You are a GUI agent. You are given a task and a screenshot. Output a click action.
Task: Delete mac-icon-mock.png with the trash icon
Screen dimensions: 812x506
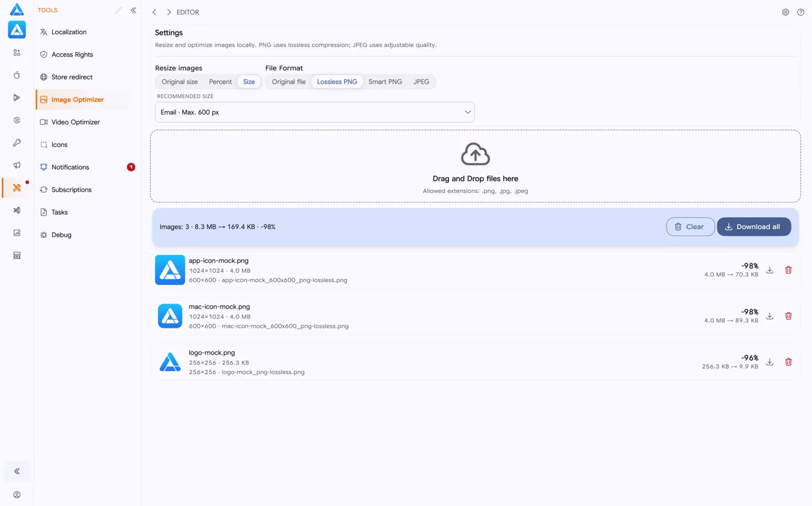pos(788,316)
